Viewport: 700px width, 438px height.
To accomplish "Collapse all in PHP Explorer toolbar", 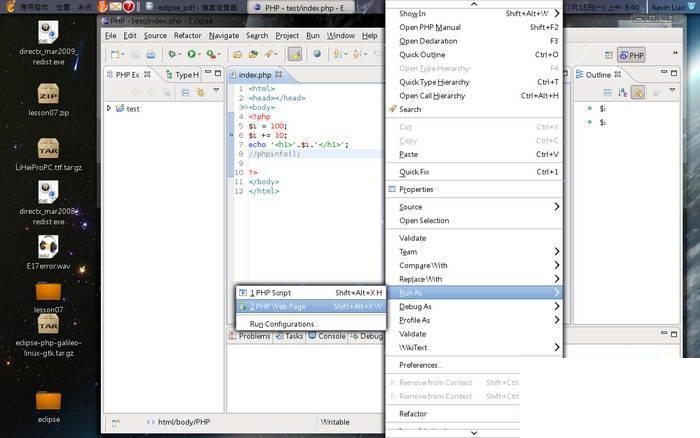I will coord(185,92).
